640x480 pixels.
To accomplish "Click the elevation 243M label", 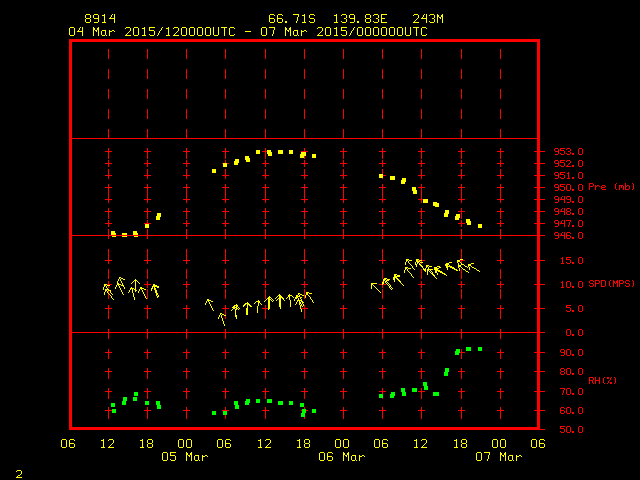I will [428, 19].
